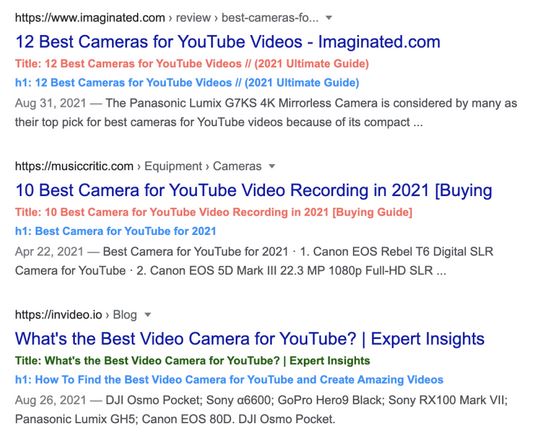
Task: Click the 'Blog' breadcrumb for invideo.io
Action: point(125,315)
